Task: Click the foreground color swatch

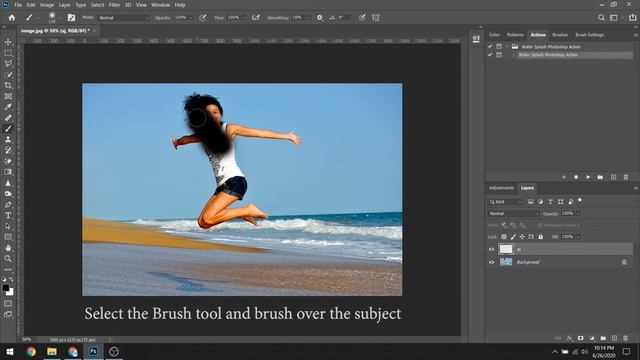Action: (x=6, y=288)
